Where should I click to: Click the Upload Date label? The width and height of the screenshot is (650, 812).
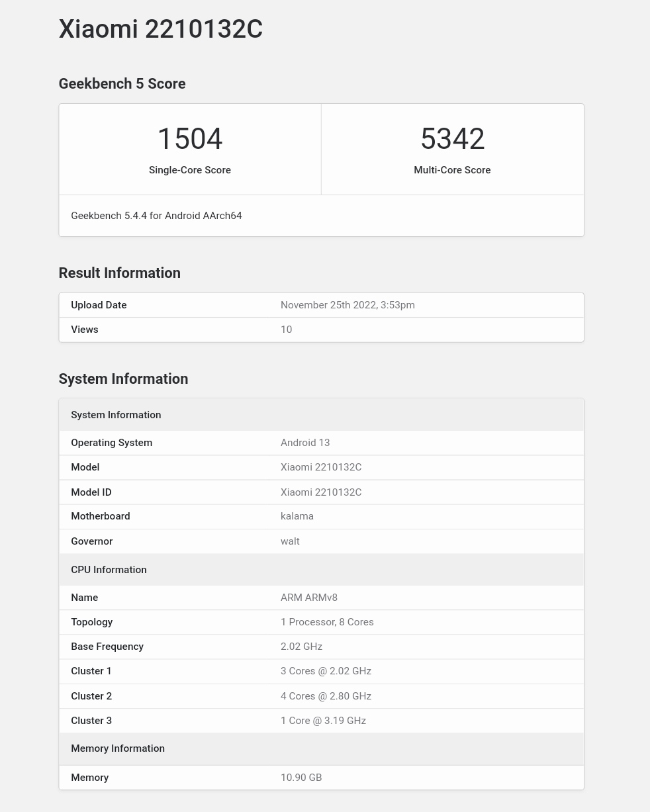99,305
